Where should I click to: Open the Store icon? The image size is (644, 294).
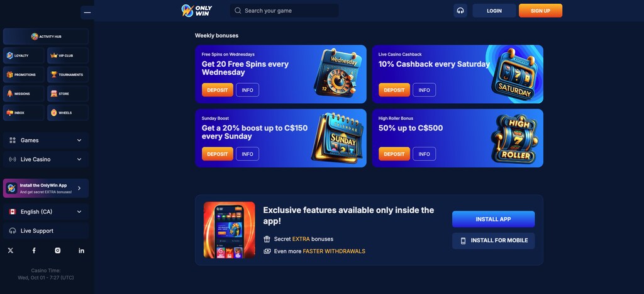pos(54,93)
